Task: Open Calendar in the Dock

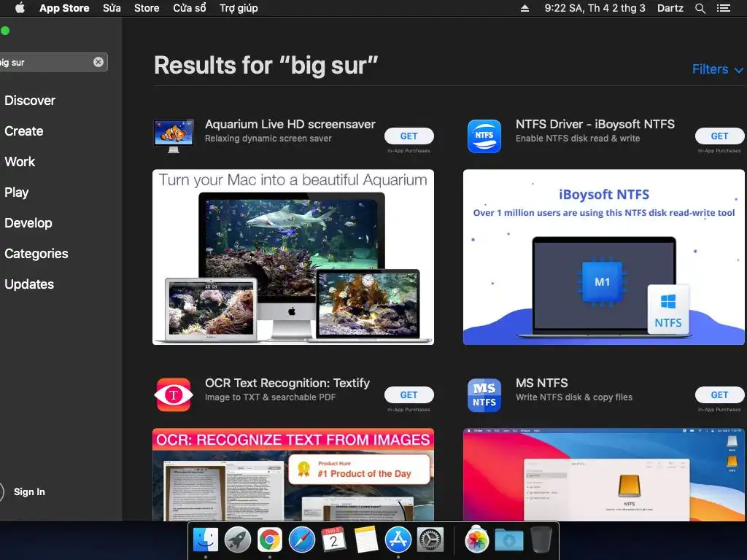Action: point(333,540)
